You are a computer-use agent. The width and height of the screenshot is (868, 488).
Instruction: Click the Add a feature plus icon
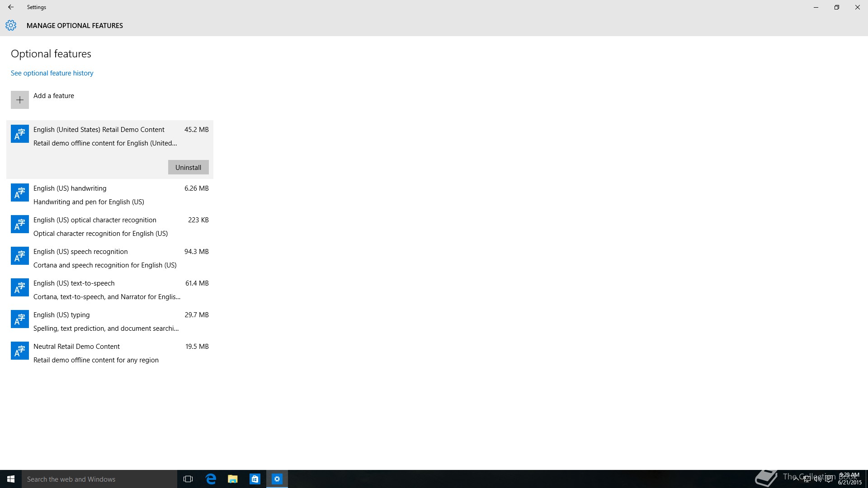[19, 100]
